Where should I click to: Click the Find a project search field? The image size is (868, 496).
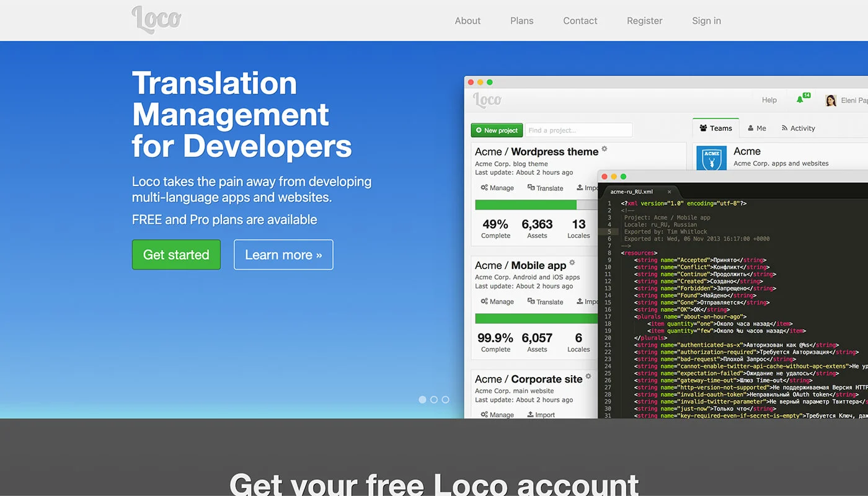click(x=578, y=130)
